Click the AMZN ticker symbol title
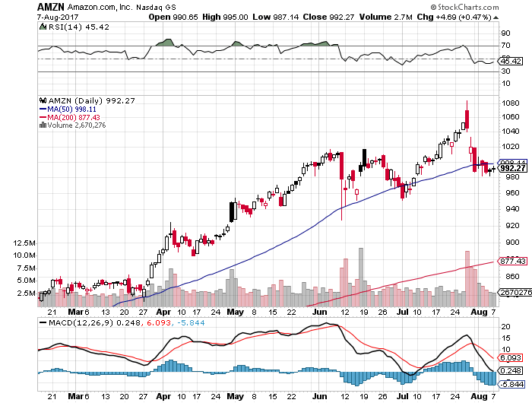The image size is (532, 403). pyautogui.click(x=51, y=7)
